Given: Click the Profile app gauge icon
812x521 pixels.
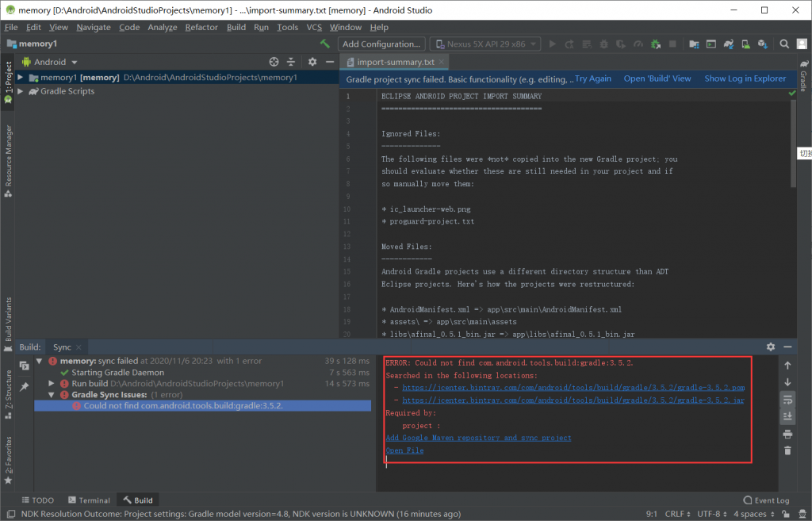Looking at the screenshot, I should click(638, 44).
